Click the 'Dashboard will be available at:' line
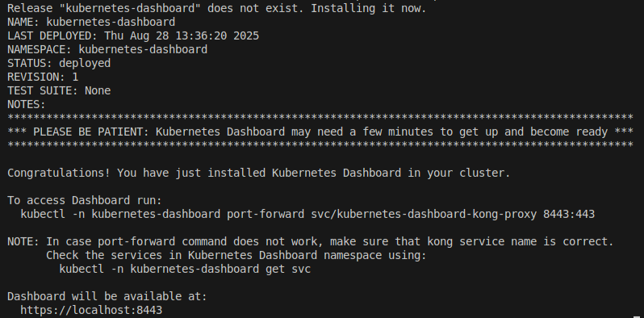 [107, 296]
